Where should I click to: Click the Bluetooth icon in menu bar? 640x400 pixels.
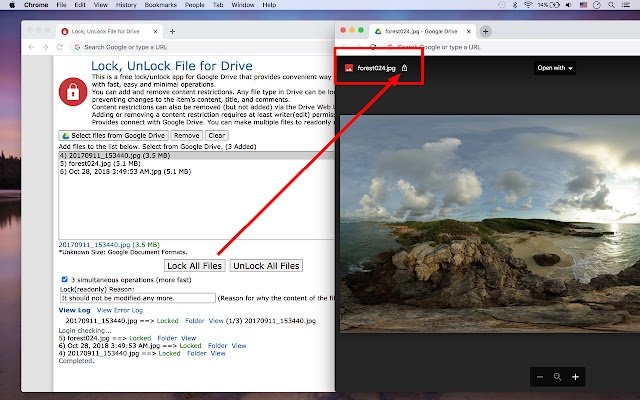tap(515, 5)
